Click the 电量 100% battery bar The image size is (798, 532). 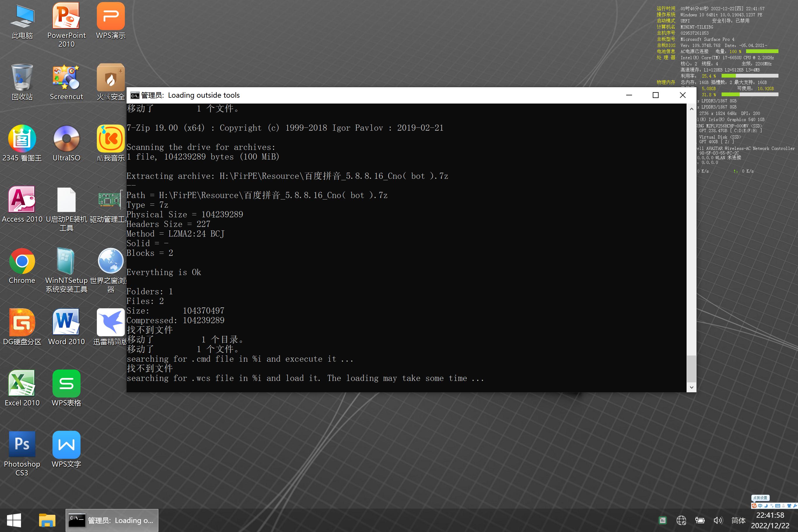click(x=762, y=52)
